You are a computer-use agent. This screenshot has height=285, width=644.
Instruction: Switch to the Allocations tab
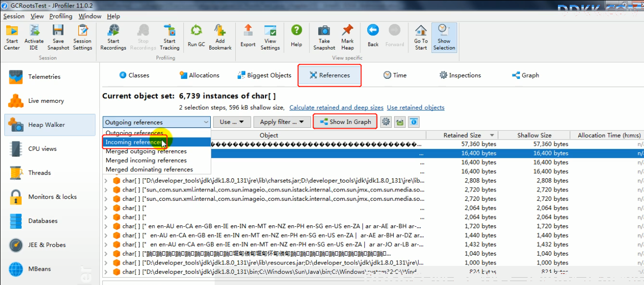coord(199,75)
